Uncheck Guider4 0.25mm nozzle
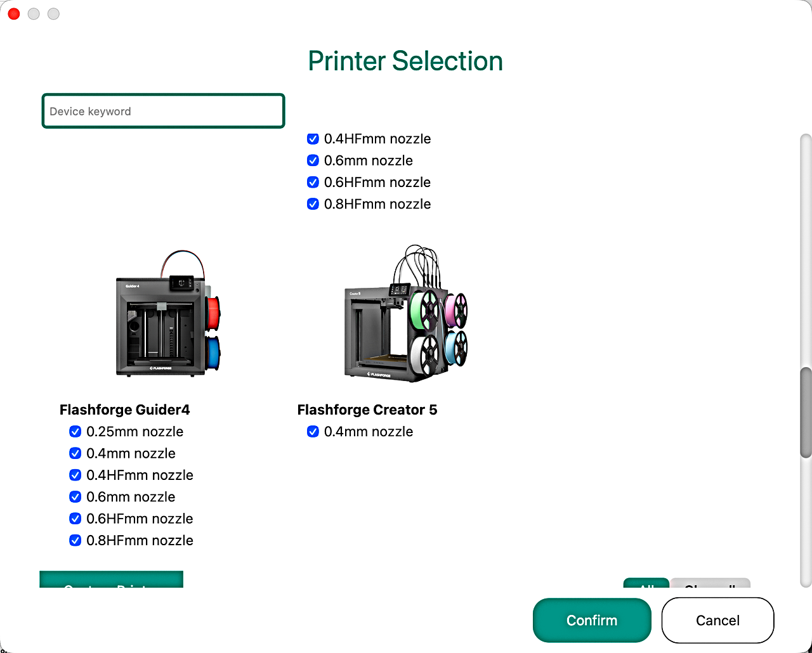Viewport: 812px width, 653px height. point(75,432)
